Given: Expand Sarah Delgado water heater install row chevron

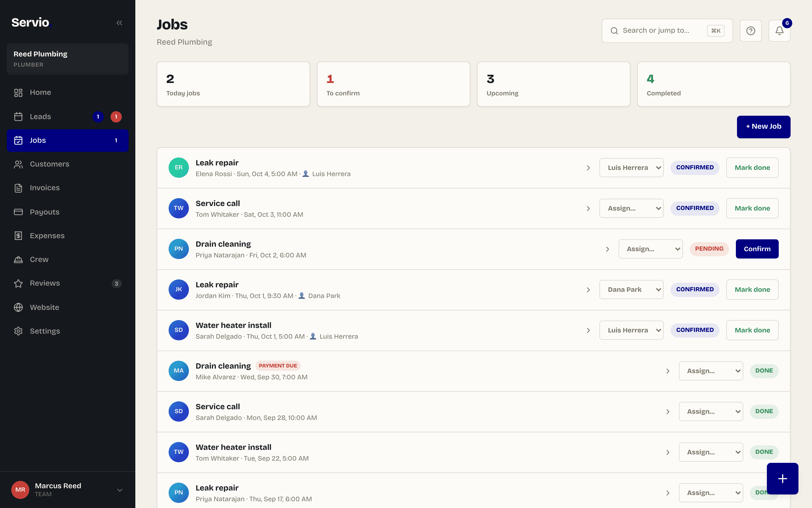Looking at the screenshot, I should [588, 330].
